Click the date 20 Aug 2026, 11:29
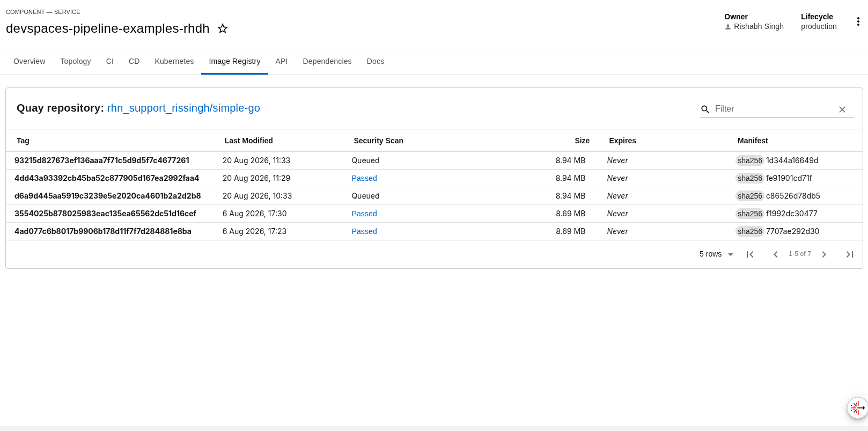This screenshot has width=868, height=431. coord(256,178)
